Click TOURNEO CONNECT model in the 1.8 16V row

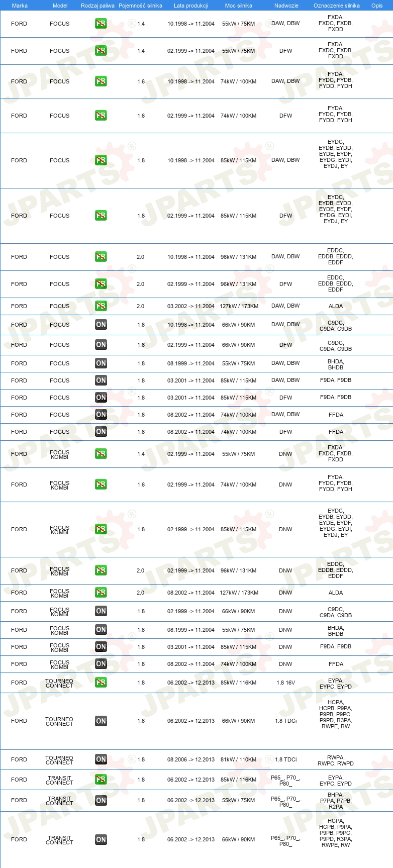click(x=59, y=684)
